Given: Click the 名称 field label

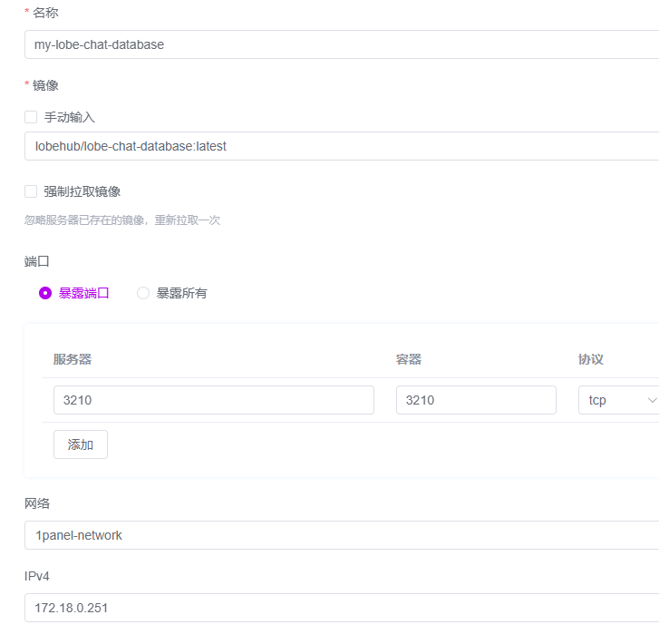Looking at the screenshot, I should click(45, 13).
